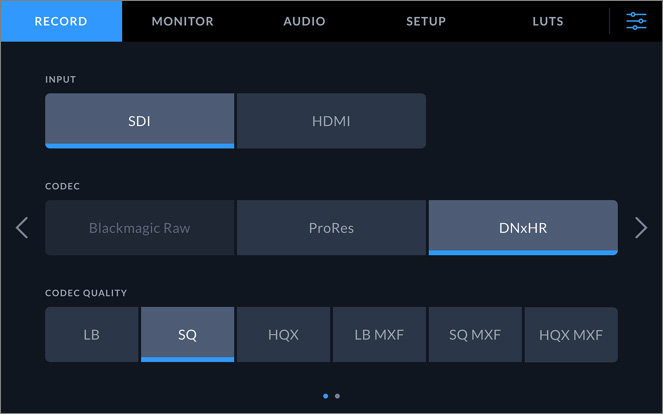This screenshot has width=663, height=414.
Task: Set codec quality to LB
Action: click(91, 335)
